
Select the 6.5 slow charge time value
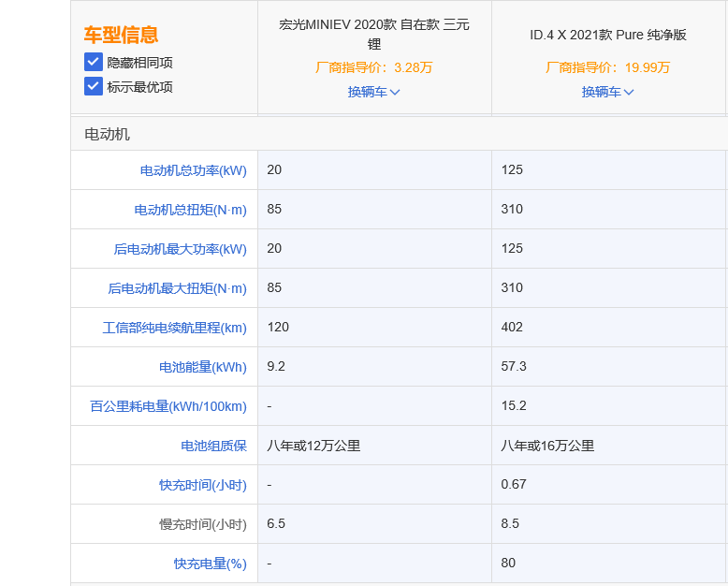pyautogui.click(x=276, y=524)
